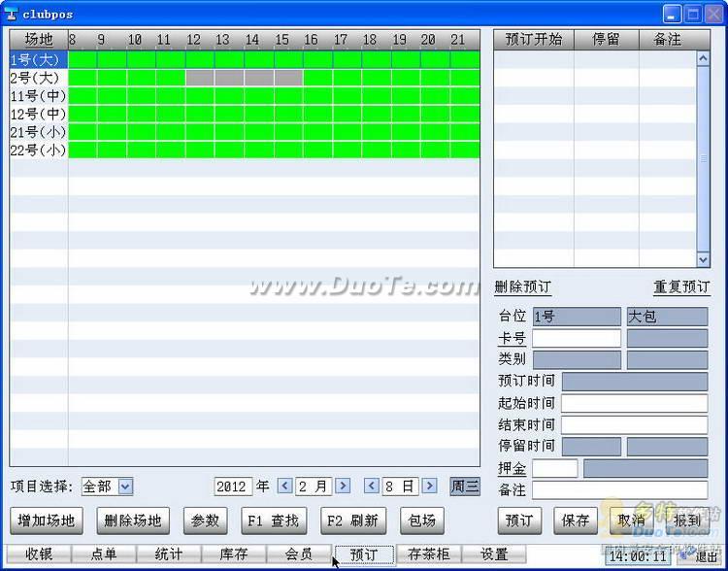Click the 预订 action button above tabs
Image resolution: width=728 pixels, height=571 pixels.
click(x=519, y=521)
